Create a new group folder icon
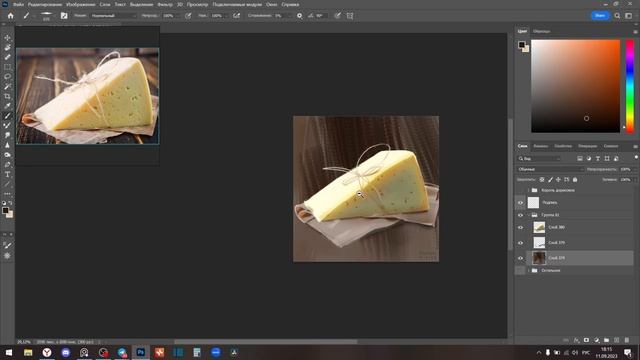Viewport: 640px width, 360px height. (x=607, y=340)
